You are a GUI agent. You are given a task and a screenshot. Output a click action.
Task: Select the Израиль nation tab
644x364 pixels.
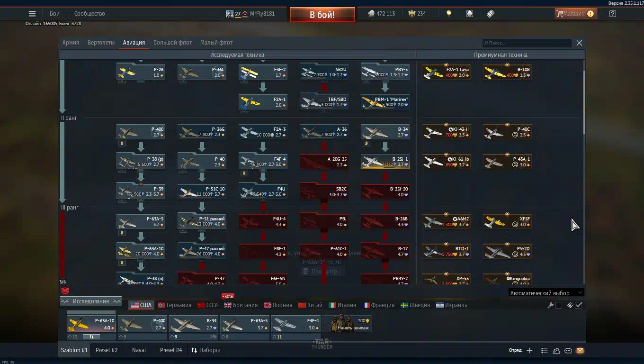[x=452, y=305]
